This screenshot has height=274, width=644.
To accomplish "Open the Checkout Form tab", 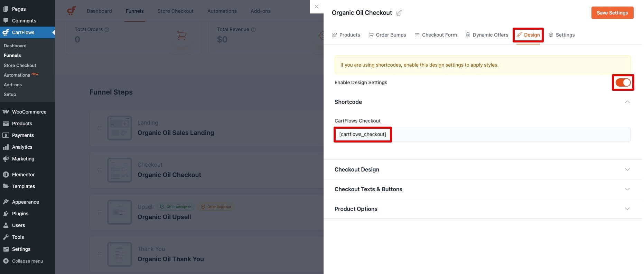I will pyautogui.click(x=436, y=35).
